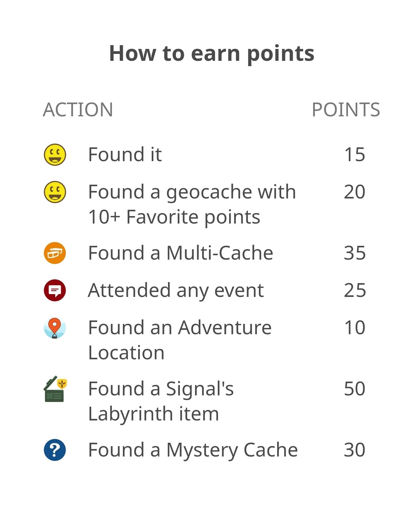420x528 pixels.
Task: Click the smiley icon beside Found it
Action: pos(55,155)
